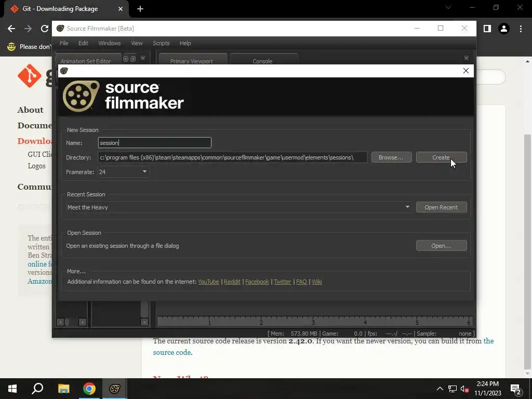Click the scroll-right arrow in the bottom-left panel
Viewport: 532px width, 399px height.
83,322
